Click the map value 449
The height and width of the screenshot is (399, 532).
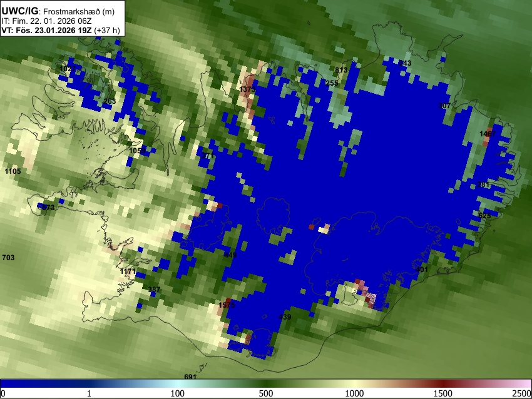pos(230,255)
